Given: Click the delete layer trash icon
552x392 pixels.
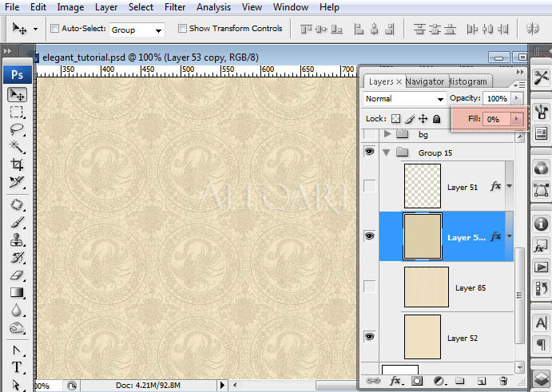Looking at the screenshot, I should click(x=503, y=381).
